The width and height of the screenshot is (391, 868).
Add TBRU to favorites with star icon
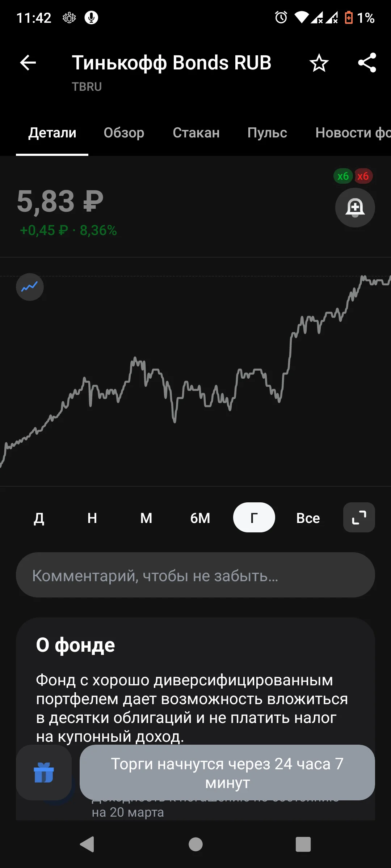319,63
